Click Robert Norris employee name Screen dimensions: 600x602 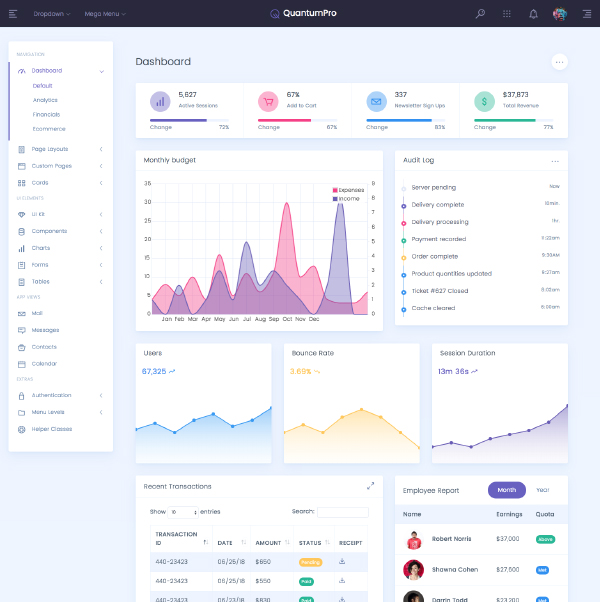click(451, 539)
